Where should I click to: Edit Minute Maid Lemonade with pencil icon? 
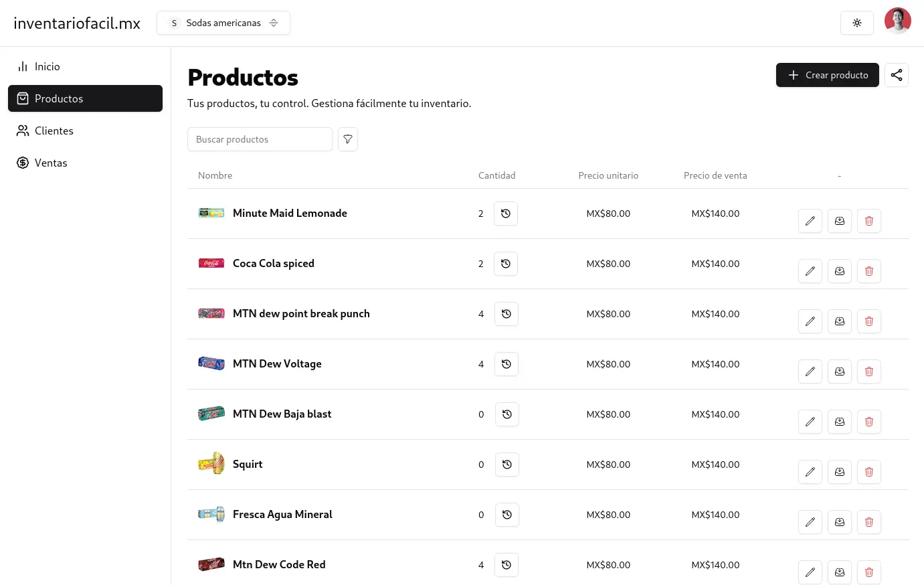(810, 221)
